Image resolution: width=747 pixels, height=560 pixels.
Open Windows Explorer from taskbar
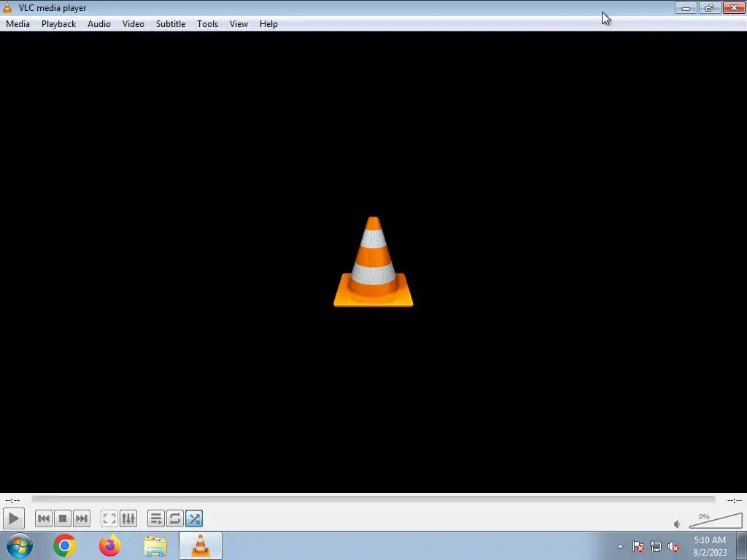[155, 545]
